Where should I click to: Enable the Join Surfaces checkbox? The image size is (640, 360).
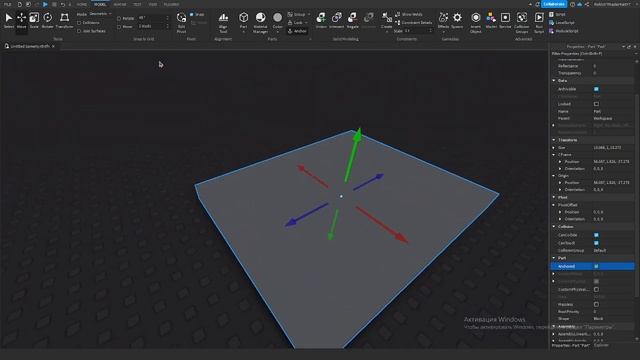[x=79, y=31]
